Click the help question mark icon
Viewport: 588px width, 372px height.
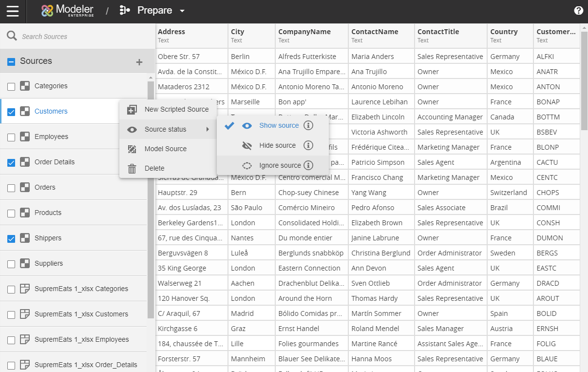coord(578,11)
